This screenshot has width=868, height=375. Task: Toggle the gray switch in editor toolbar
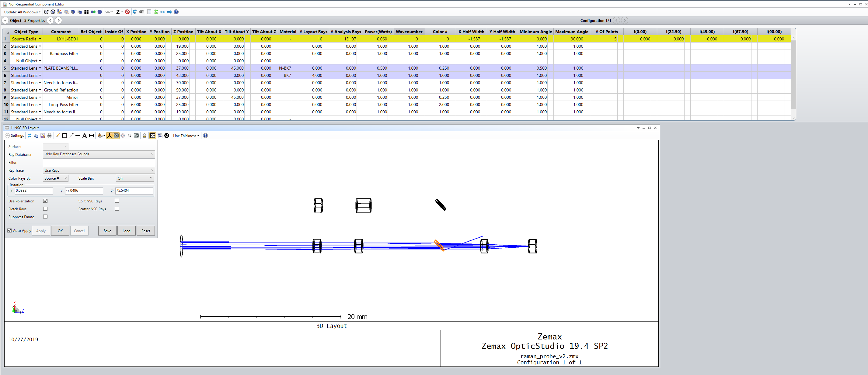pyautogui.click(x=142, y=12)
